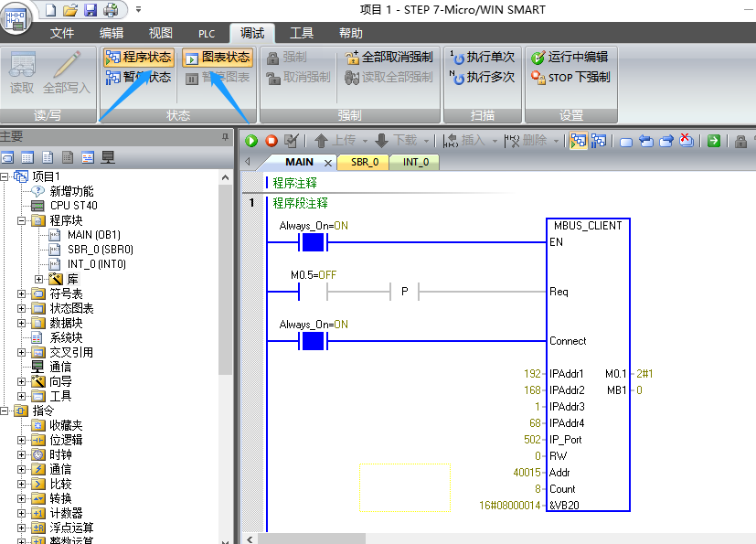Image resolution: width=756 pixels, height=544 pixels.
Task: Click the red STOP PLC button
Action: click(x=272, y=141)
